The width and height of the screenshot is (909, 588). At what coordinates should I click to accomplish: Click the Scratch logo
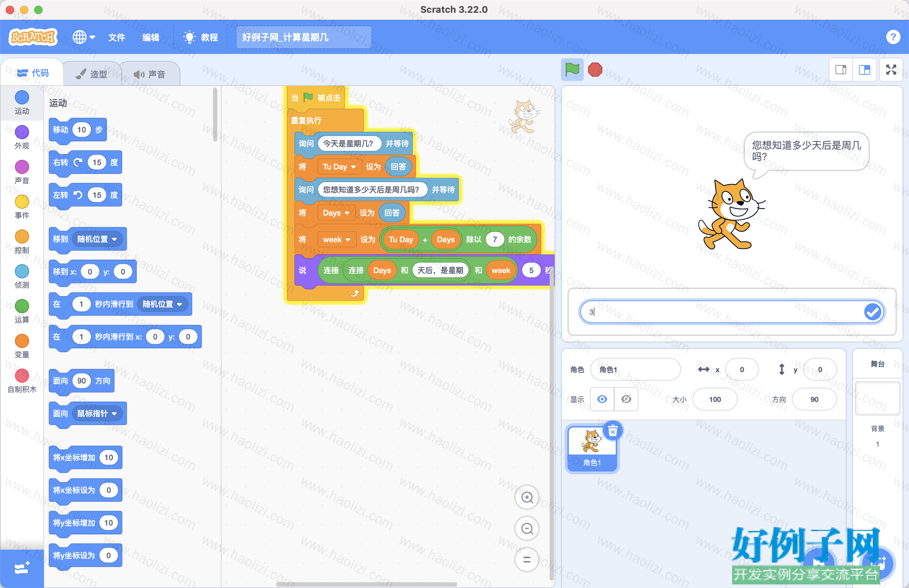[33, 37]
